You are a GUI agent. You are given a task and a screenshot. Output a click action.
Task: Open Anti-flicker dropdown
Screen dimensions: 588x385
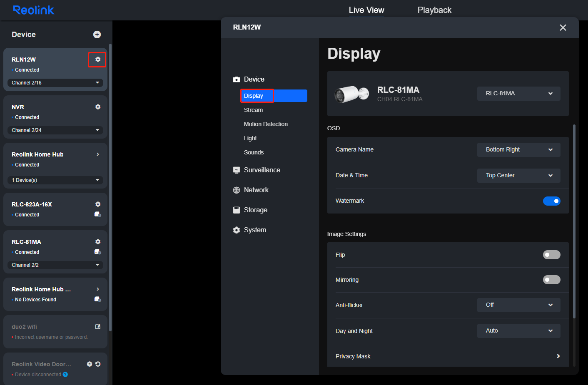[519, 305]
